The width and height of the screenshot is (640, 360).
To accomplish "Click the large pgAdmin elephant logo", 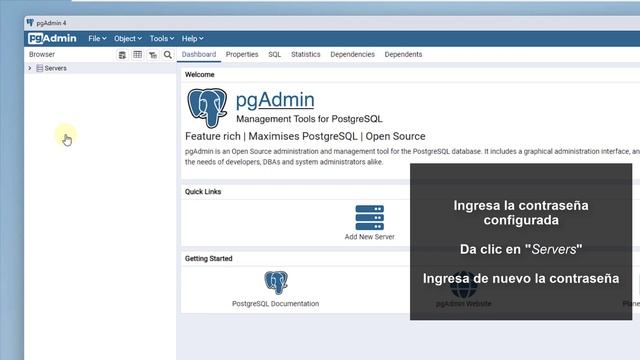I will pos(207,108).
